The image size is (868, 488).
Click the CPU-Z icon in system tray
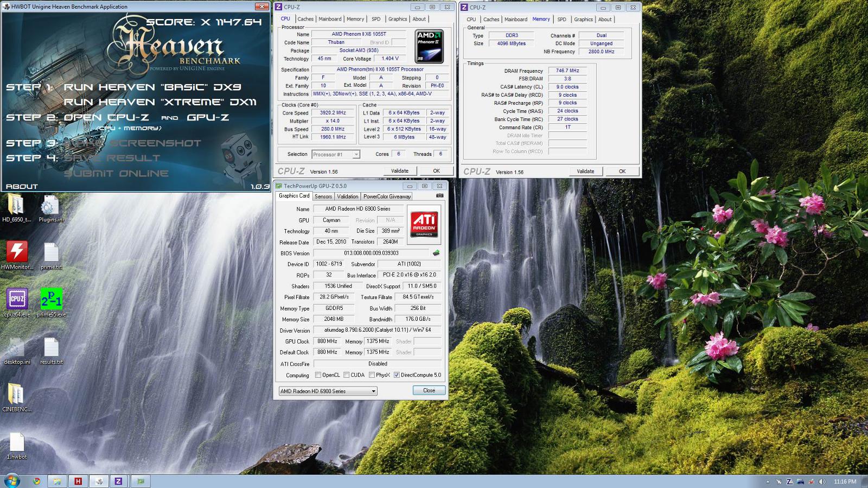[789, 481]
